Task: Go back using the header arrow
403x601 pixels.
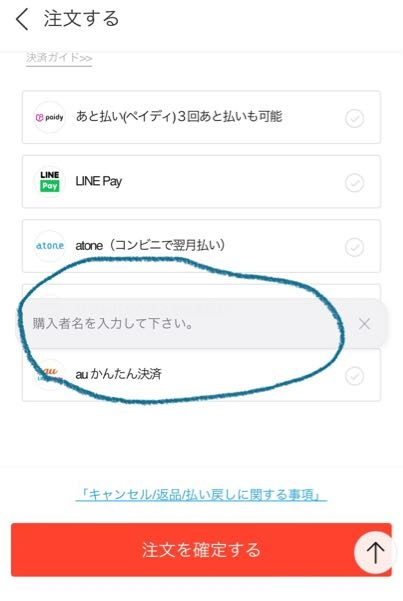Action: pyautogui.click(x=22, y=19)
